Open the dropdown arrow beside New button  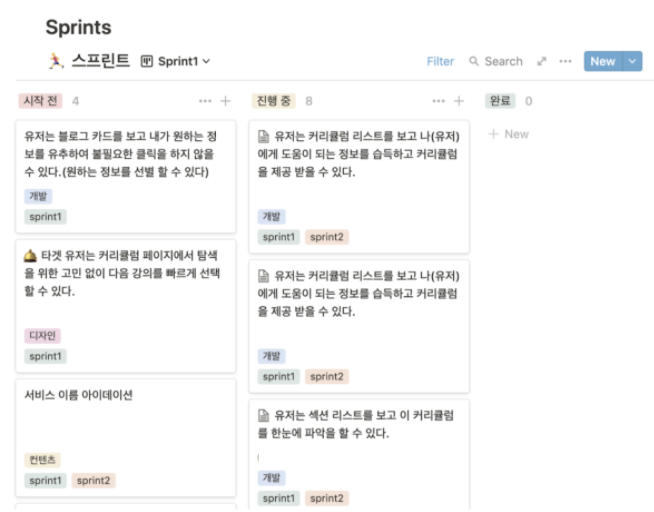pos(632,61)
